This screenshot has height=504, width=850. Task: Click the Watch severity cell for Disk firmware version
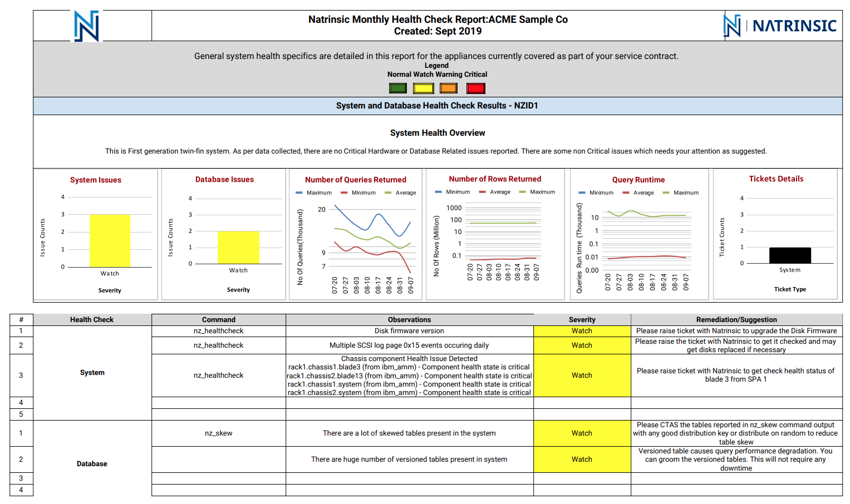[582, 331]
